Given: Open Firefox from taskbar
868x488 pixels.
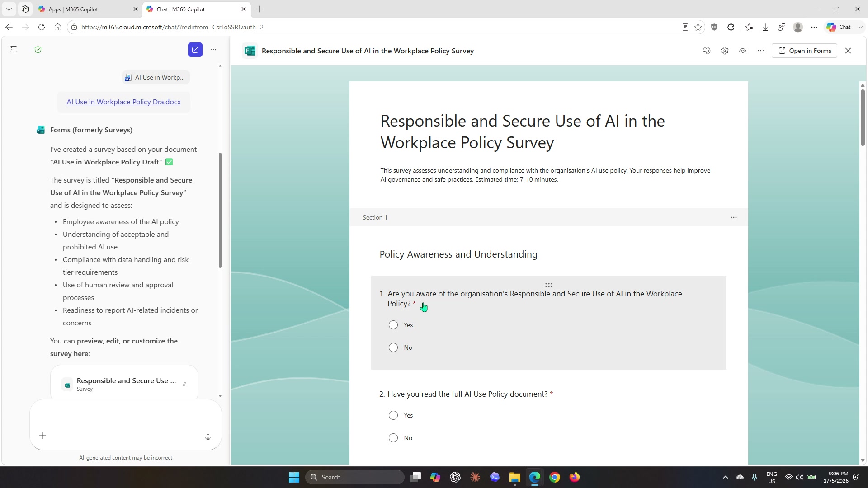Looking at the screenshot, I should (x=575, y=477).
